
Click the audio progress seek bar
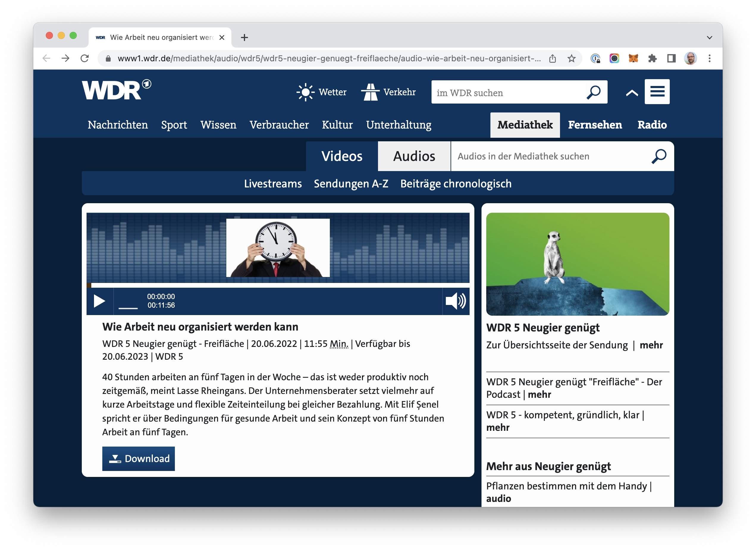click(278, 285)
